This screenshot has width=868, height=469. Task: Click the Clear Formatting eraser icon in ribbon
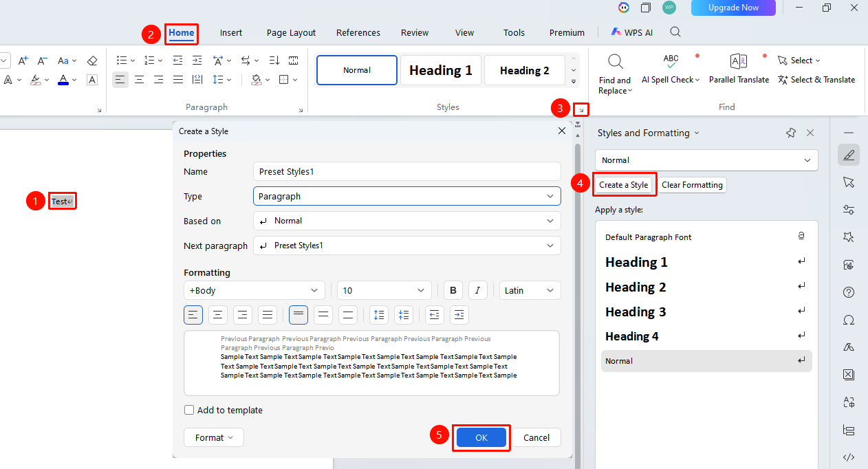tap(92, 61)
